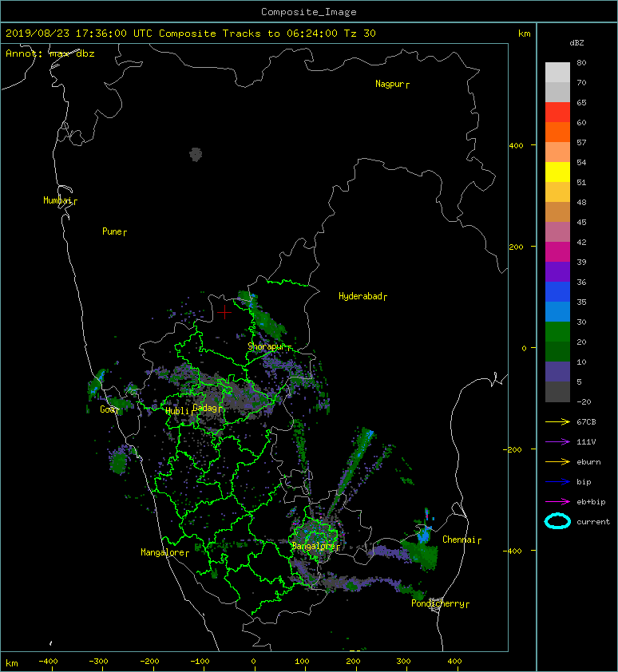Click the blue bip arrow legend icon
The image size is (618, 672).
(x=557, y=482)
